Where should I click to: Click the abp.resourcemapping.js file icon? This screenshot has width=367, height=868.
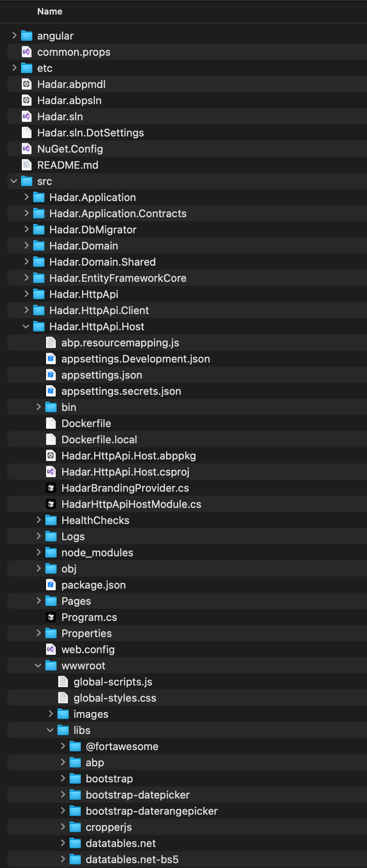pyautogui.click(x=51, y=342)
